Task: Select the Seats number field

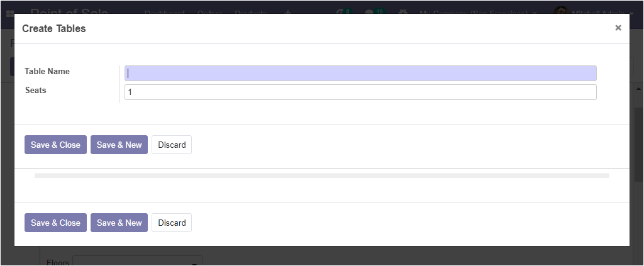Action: 360,92
